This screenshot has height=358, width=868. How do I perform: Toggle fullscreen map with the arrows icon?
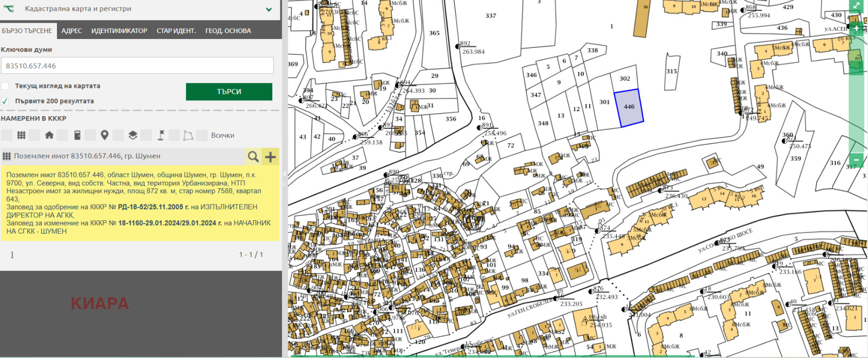click(x=857, y=5)
